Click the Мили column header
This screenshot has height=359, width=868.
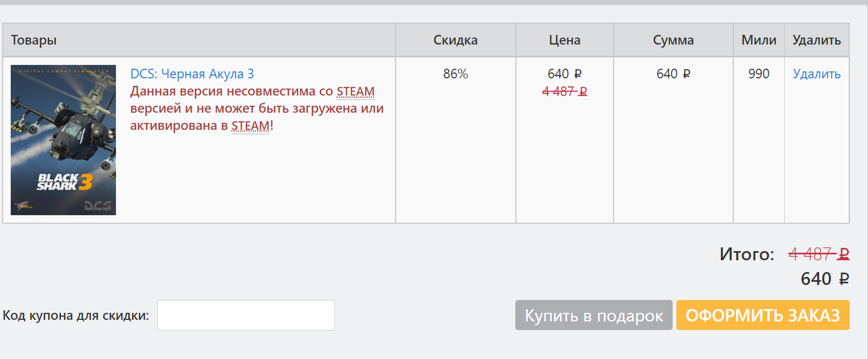coord(759,40)
